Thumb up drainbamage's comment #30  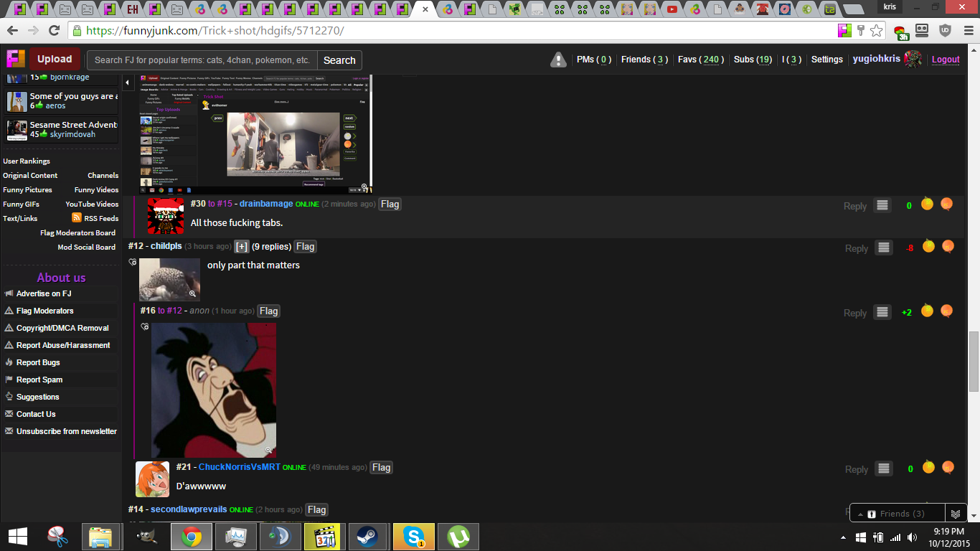pyautogui.click(x=927, y=204)
